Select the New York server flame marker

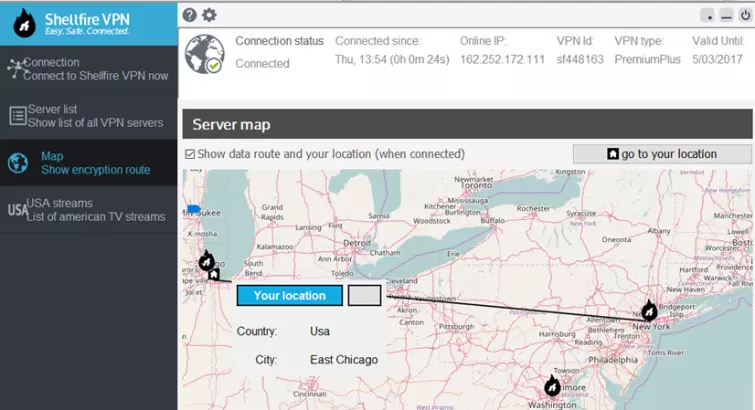pyautogui.click(x=649, y=310)
